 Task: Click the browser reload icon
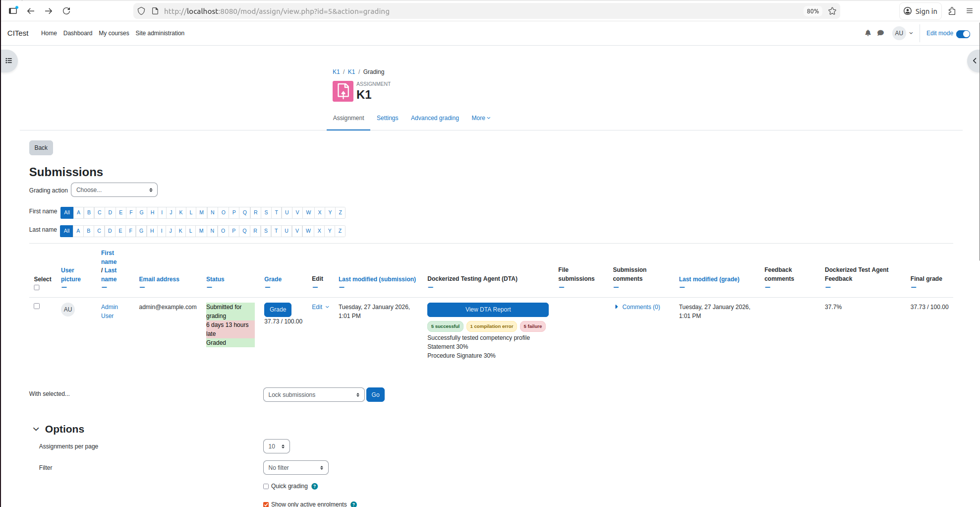point(66,11)
